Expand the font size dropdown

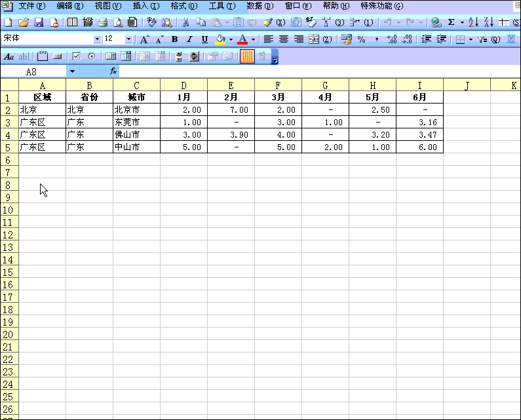coord(128,39)
